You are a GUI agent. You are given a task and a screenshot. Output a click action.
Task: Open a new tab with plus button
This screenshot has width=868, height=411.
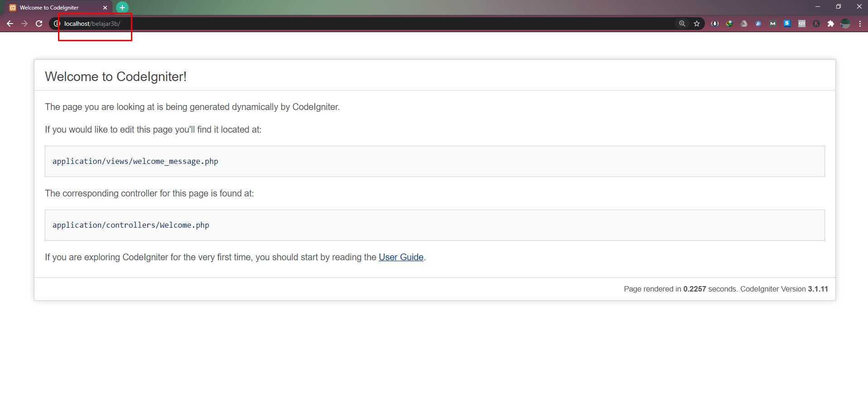point(122,8)
